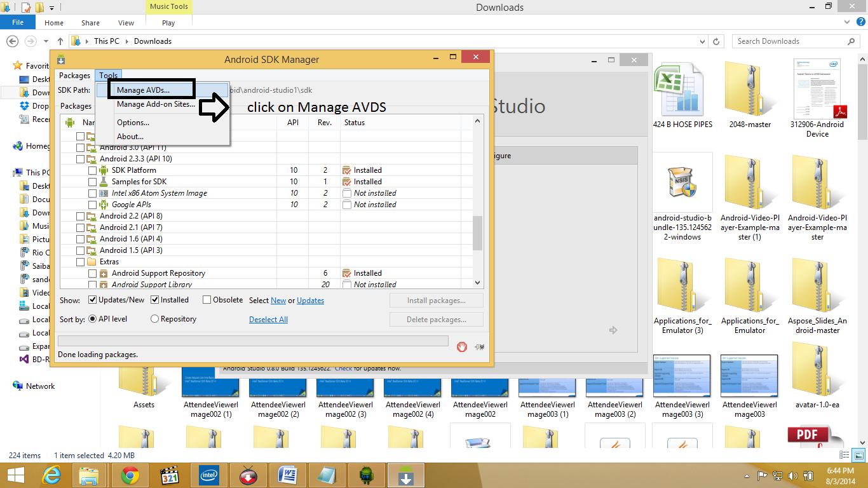Image resolution: width=868 pixels, height=488 pixels.
Task: Switch to Android Studio on the taskbar
Action: pos(367,475)
